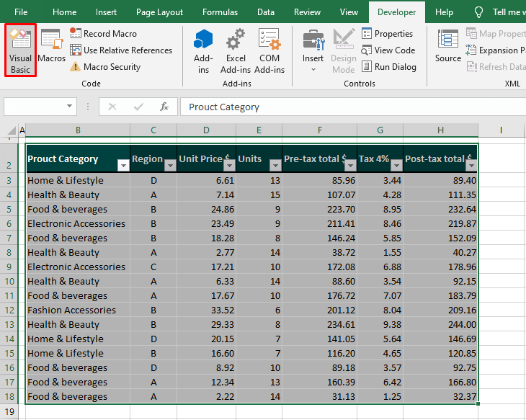Open the Unit Price filter dropdown
This screenshot has width=526, height=420.
pyautogui.click(x=229, y=166)
